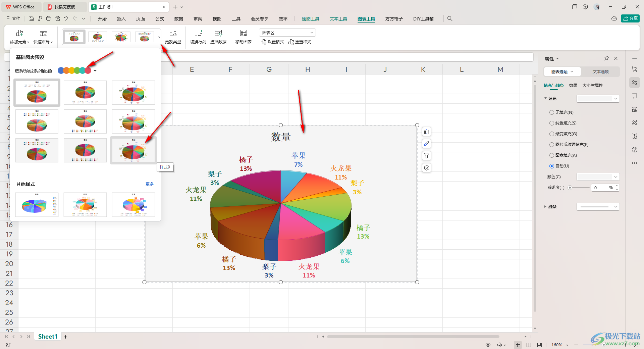
Task: Close the Properties (属性) panel
Action: coord(616,58)
